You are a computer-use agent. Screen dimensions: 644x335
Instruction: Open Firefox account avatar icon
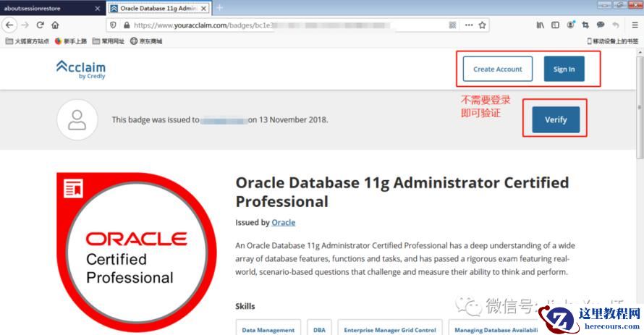tap(570, 25)
